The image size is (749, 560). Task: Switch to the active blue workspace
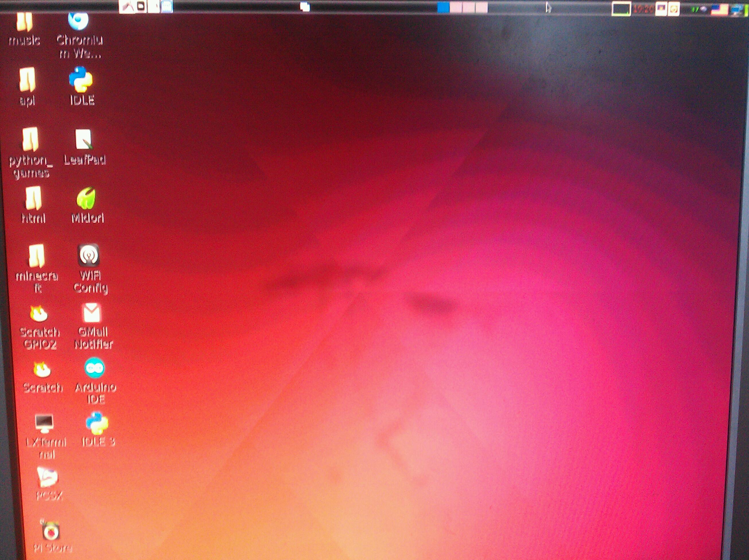click(443, 7)
